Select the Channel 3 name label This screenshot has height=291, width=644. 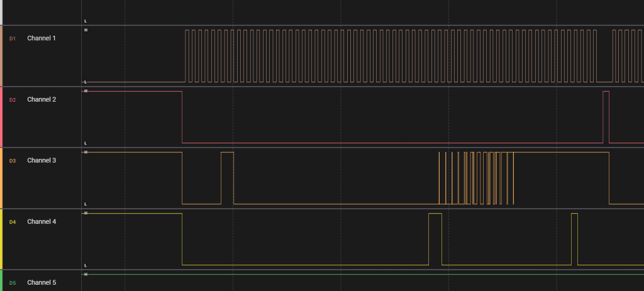pos(41,161)
